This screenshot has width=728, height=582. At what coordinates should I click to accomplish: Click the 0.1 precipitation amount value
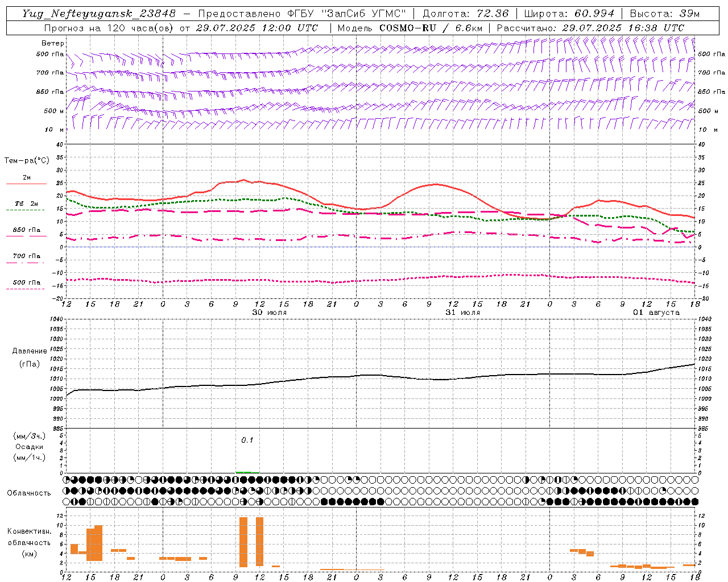(x=247, y=440)
